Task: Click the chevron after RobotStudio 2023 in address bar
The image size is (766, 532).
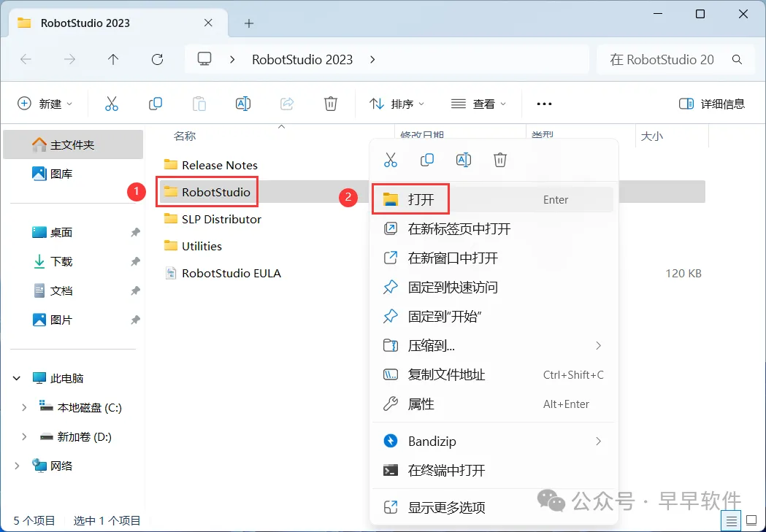Action: click(372, 60)
